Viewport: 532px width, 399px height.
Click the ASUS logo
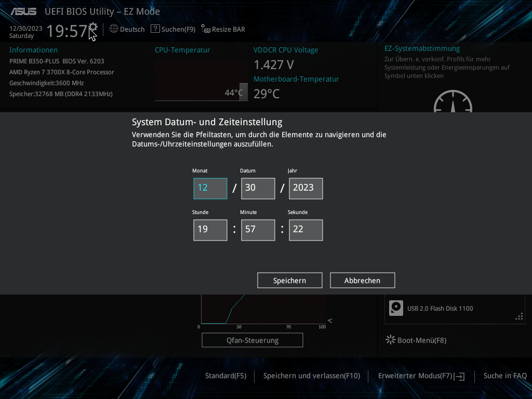[23, 11]
